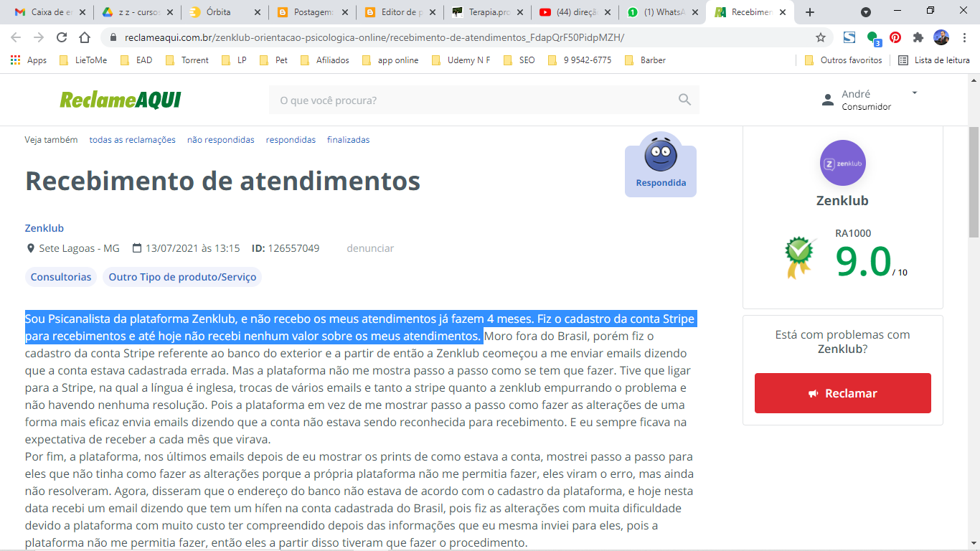Open finalizadas link
The height and width of the screenshot is (551, 980).
point(349,140)
